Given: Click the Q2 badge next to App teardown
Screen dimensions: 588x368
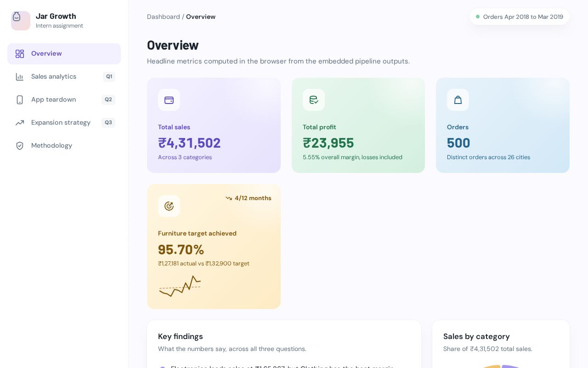Looking at the screenshot, I should [108, 100].
